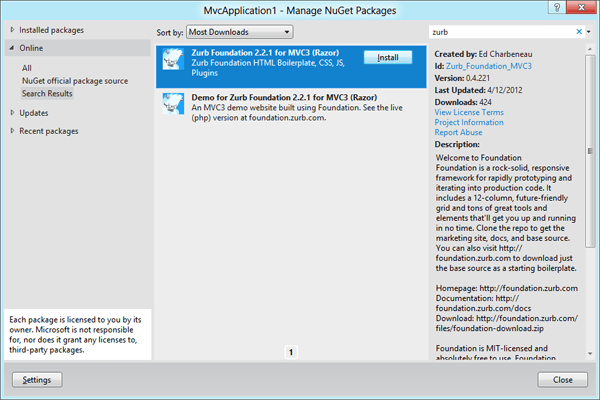Viewport: 600px width, 400px height.
Task: Open the Zurb_Foundation_MVC3 Id link
Action: (x=489, y=66)
